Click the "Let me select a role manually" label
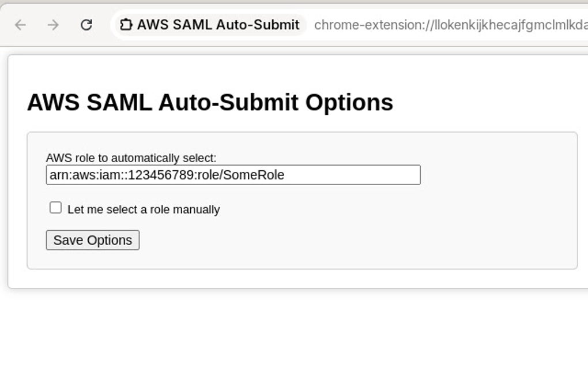 click(143, 209)
